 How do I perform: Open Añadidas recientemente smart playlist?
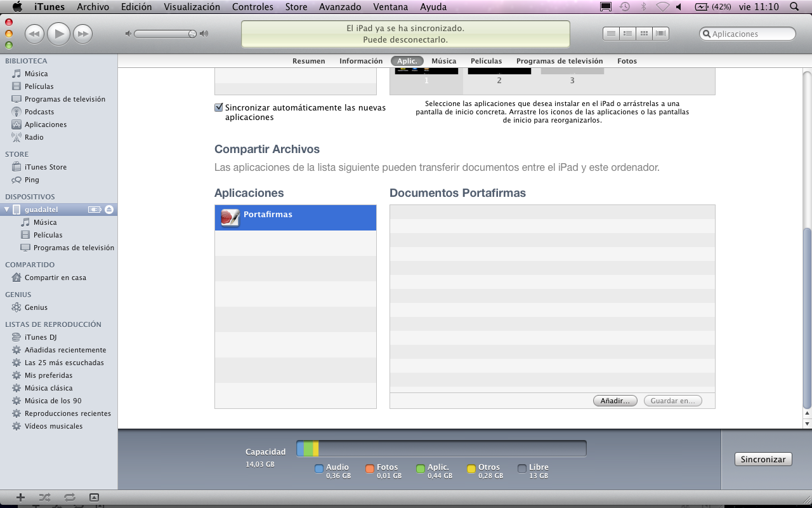[x=65, y=350]
